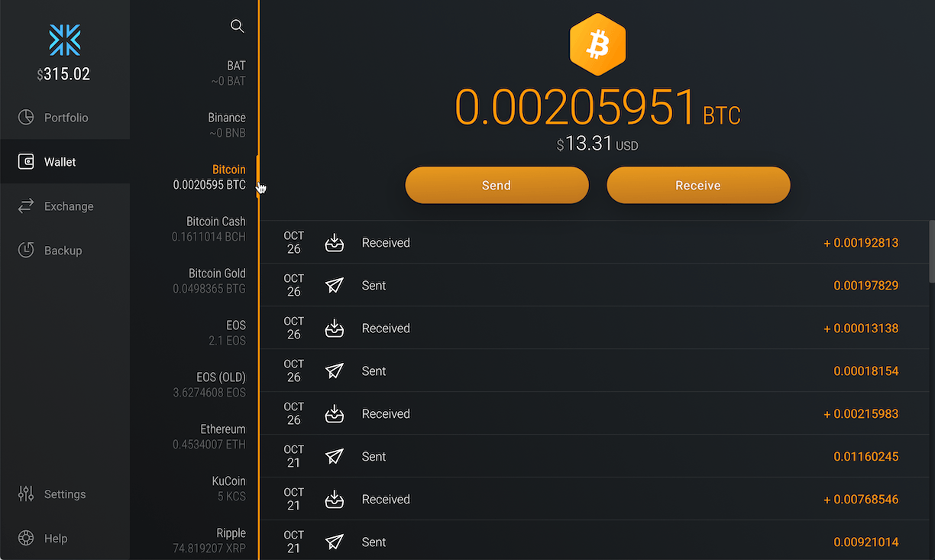Image resolution: width=935 pixels, height=560 pixels.
Task: Open the asset search magnifier
Action: tap(238, 26)
